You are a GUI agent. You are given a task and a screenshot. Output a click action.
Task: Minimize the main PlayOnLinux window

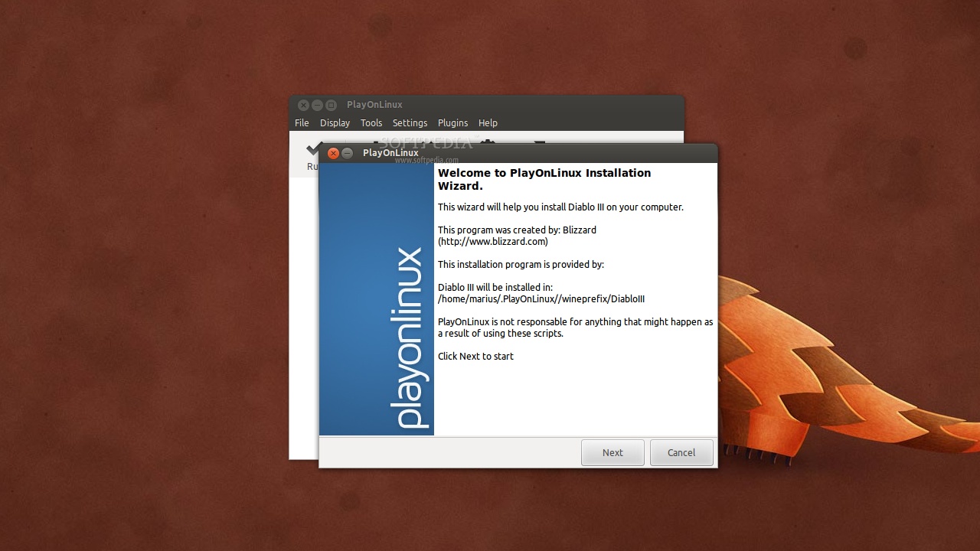point(317,105)
